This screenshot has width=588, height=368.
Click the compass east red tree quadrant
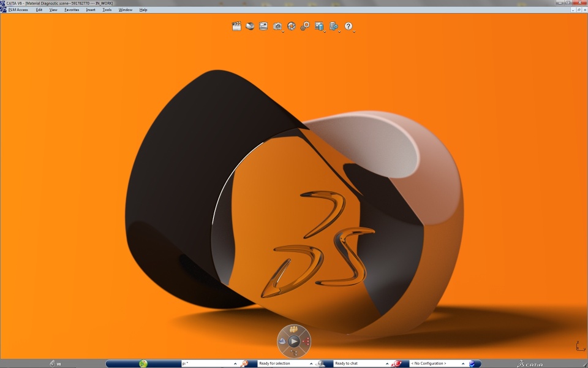tap(306, 341)
